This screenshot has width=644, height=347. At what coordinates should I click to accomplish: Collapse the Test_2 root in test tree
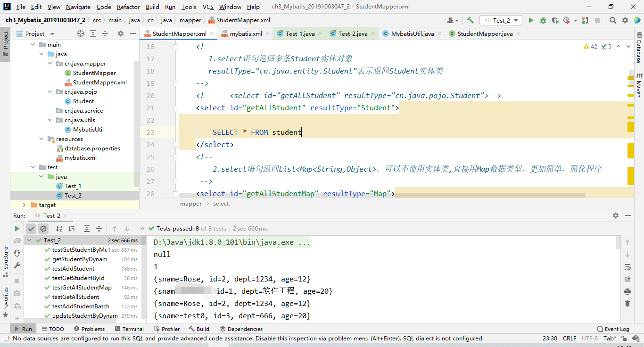click(x=29, y=240)
